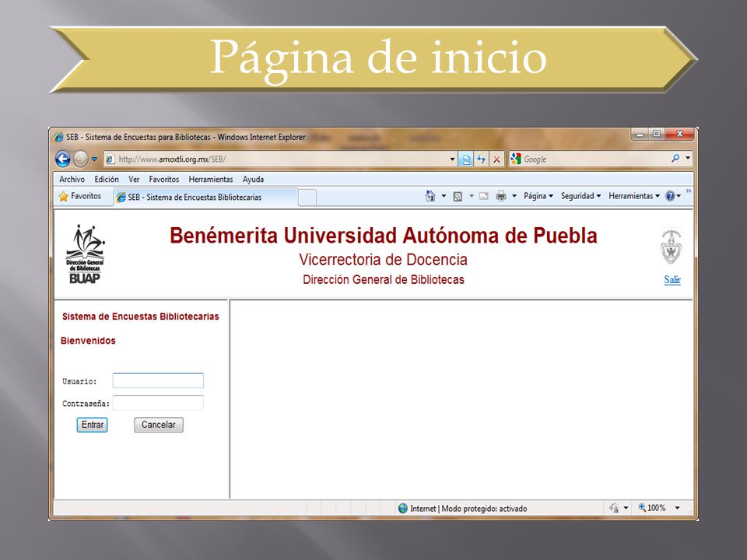Open the Seguridad command bar menu

pos(580,196)
